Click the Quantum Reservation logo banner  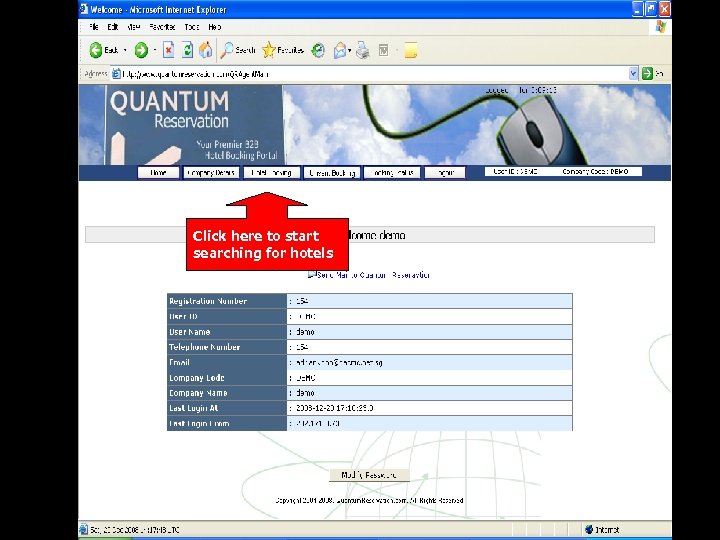pyautogui.click(x=195, y=125)
